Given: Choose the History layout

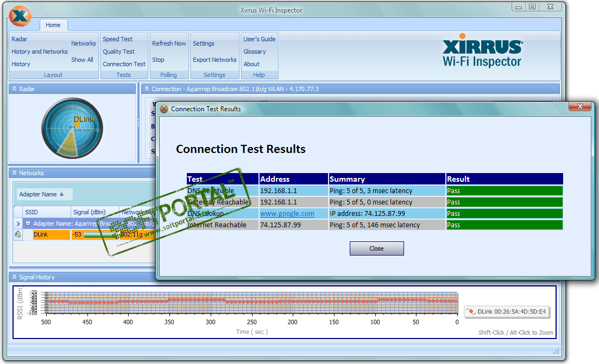Looking at the screenshot, I should (x=21, y=64).
